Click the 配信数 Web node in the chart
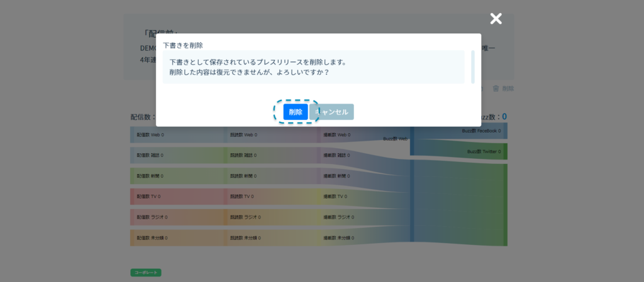The width and height of the screenshot is (644, 282). click(150, 134)
